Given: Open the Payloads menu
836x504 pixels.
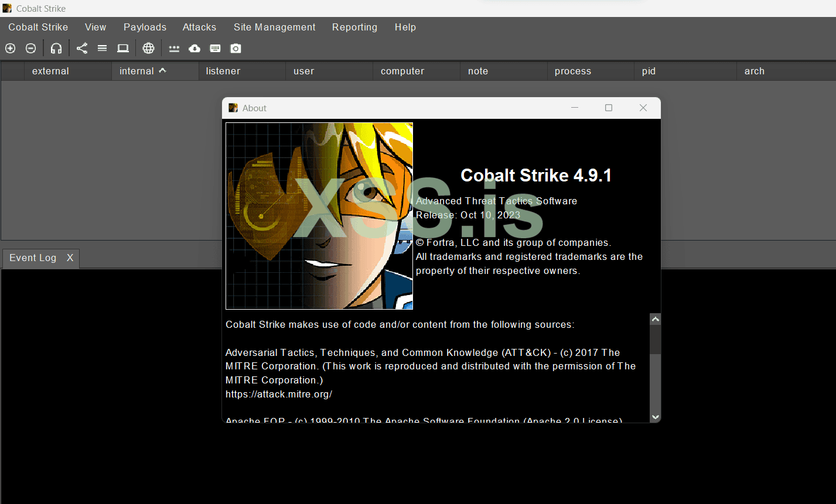Looking at the screenshot, I should pos(145,27).
